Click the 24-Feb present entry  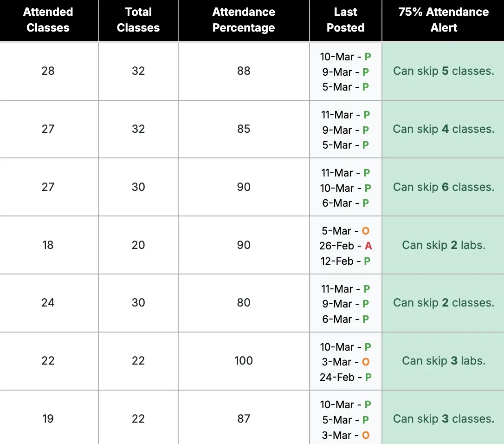tap(346, 377)
